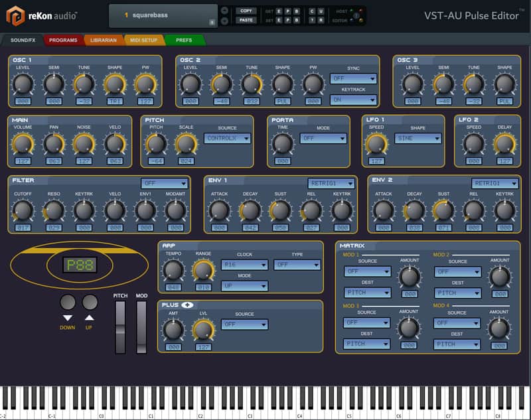
Task: Click the round button above DOWN
Action: 68,302
